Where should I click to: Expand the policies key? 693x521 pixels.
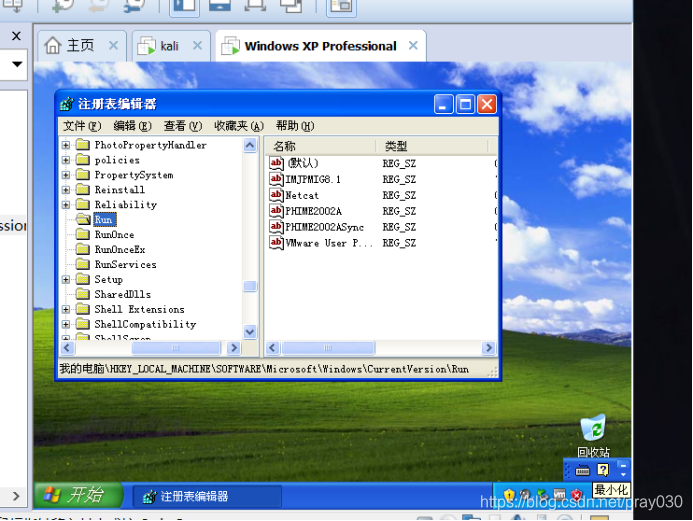click(x=66, y=160)
